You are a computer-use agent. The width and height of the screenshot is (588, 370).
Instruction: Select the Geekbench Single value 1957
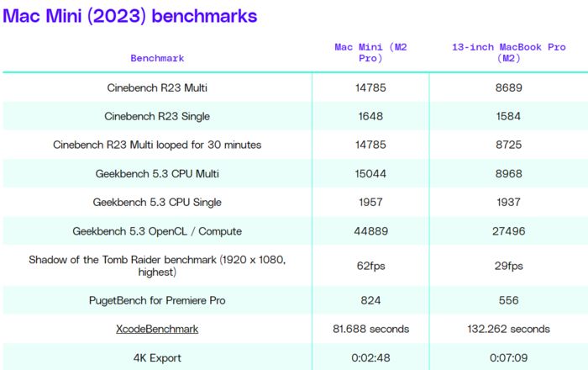tap(370, 203)
